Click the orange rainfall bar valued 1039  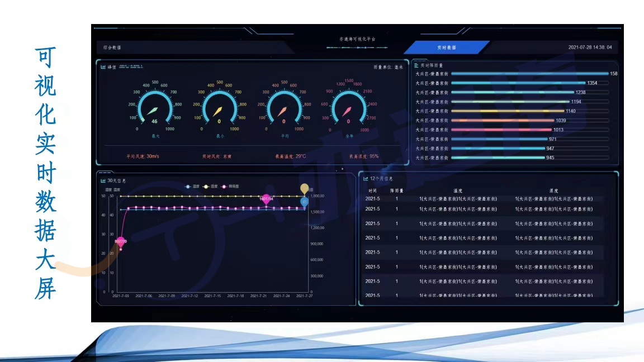click(x=503, y=121)
